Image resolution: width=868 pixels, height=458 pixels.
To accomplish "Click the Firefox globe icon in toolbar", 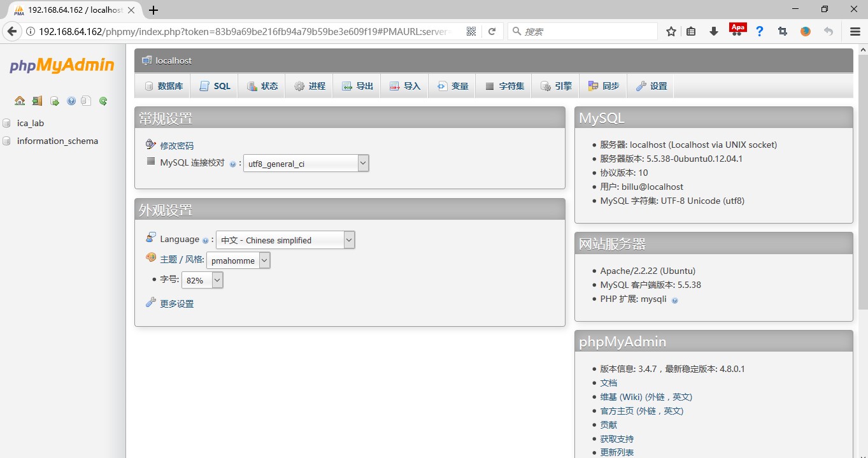I will pos(806,31).
